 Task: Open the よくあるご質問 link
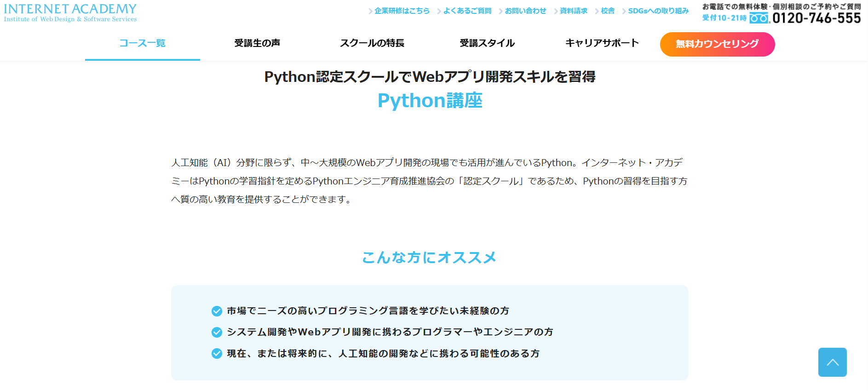click(x=465, y=11)
